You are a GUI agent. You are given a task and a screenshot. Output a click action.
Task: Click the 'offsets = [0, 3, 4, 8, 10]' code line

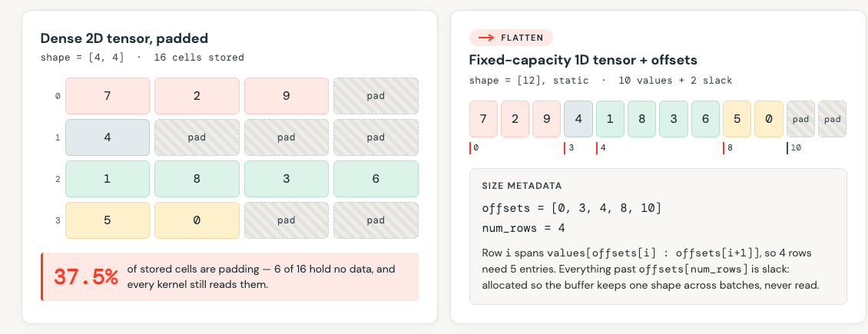[571, 209]
